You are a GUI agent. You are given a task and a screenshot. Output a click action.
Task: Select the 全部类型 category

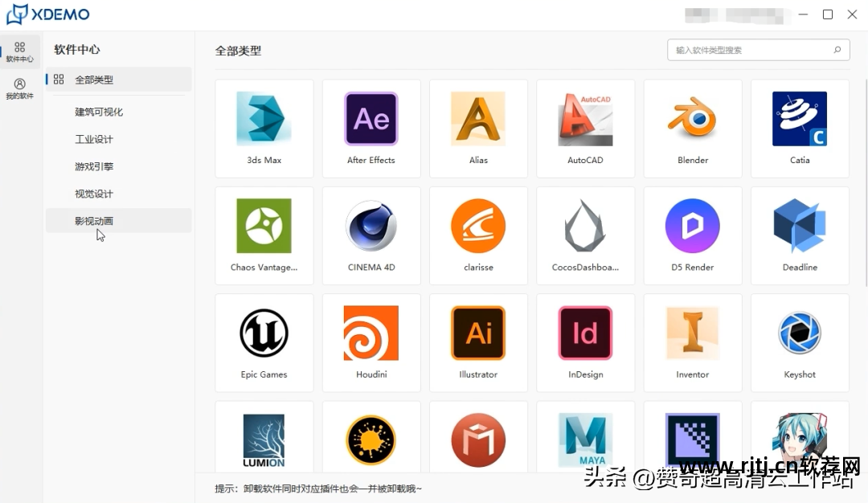(118, 80)
